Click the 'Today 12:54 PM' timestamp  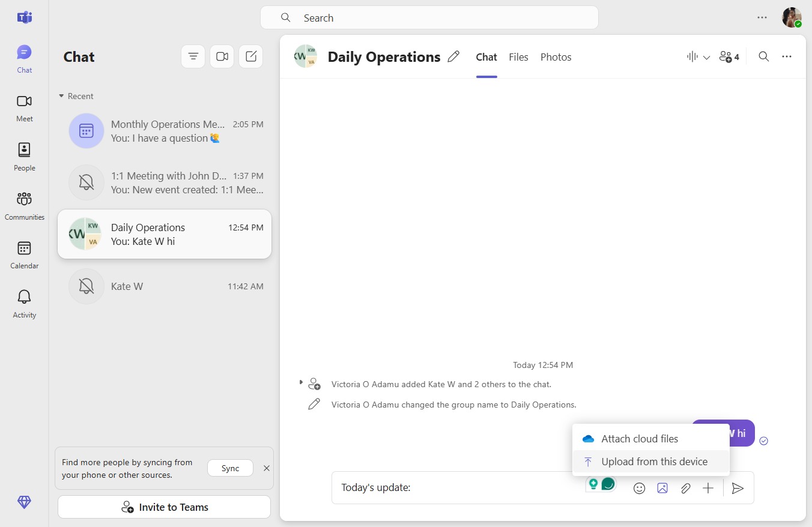pos(543,365)
